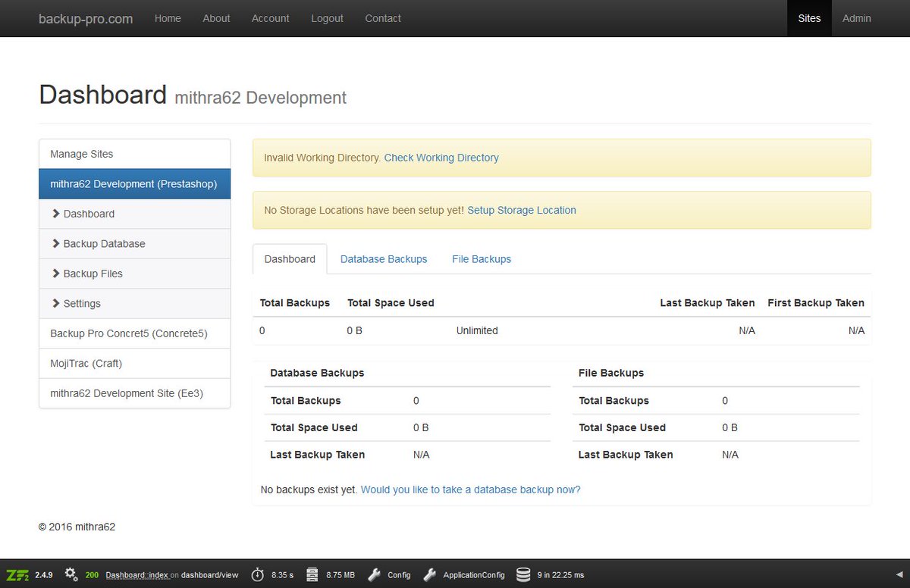Open the sidebar Settings item
This screenshot has width=910, height=588.
pyautogui.click(x=134, y=303)
